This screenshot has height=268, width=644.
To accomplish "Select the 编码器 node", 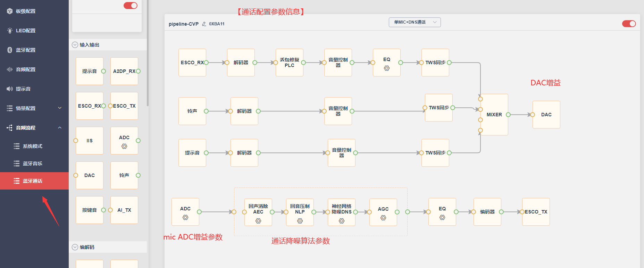I will pos(487,212).
